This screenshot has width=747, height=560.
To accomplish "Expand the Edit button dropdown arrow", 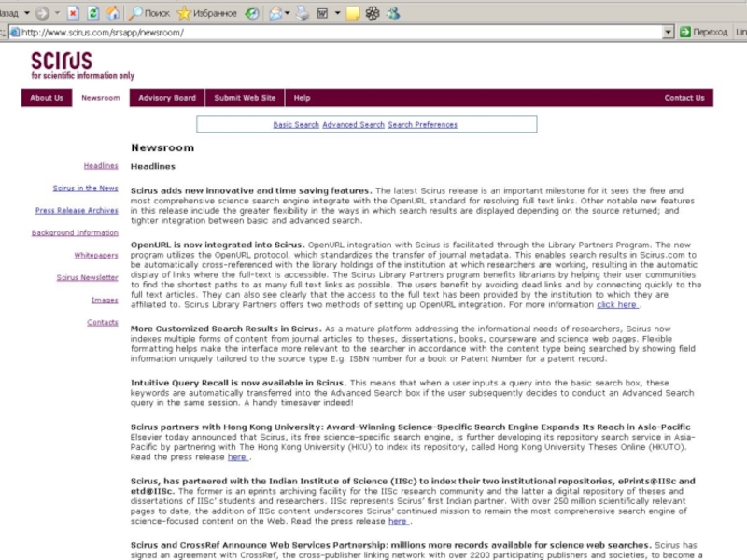I will [337, 13].
